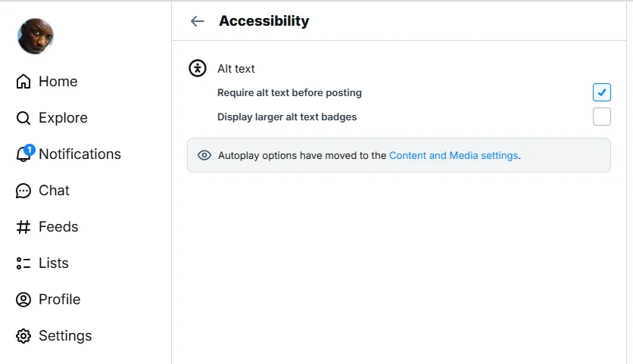Click the accessibility figure icon beside Alt text
This screenshot has height=364, width=633.
click(x=198, y=68)
